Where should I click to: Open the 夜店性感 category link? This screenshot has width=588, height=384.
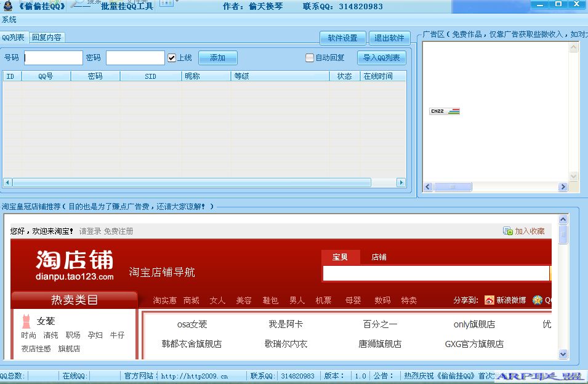36,349
